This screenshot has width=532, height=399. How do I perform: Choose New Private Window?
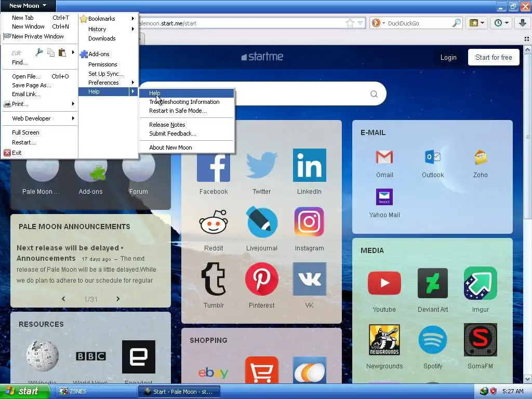[40, 36]
